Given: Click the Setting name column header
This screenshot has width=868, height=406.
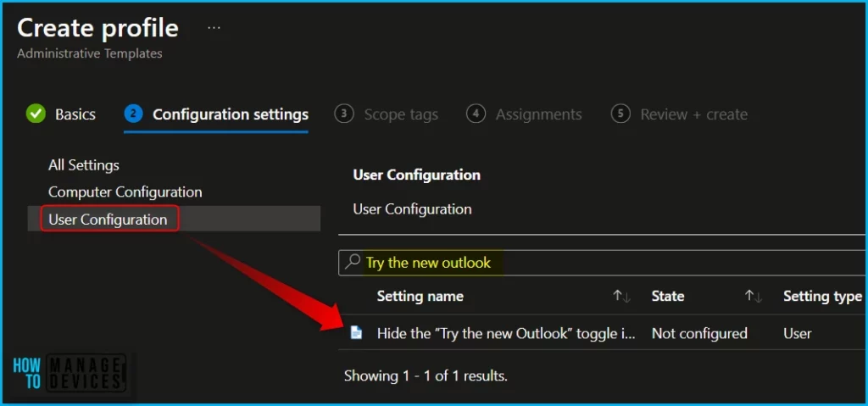Looking at the screenshot, I should pyautogui.click(x=420, y=297).
